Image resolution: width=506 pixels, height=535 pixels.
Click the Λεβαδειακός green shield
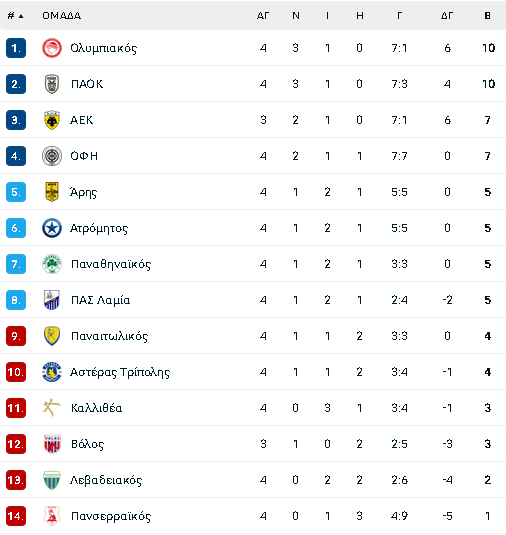tap(52, 480)
